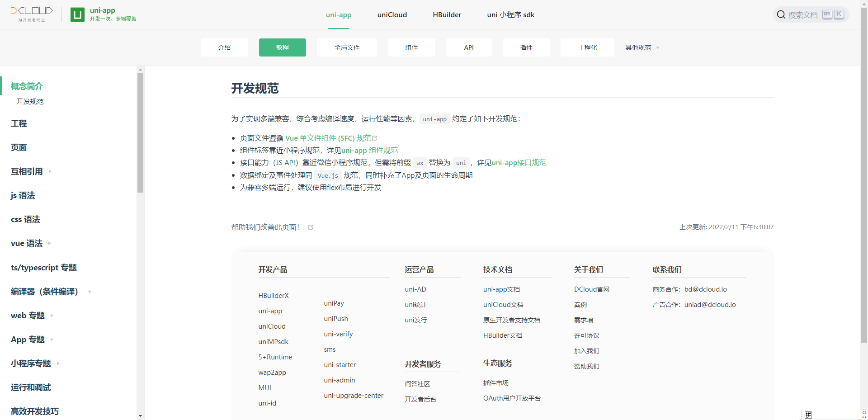
Task: Click the 拼 input method indicator
Action: point(809,415)
